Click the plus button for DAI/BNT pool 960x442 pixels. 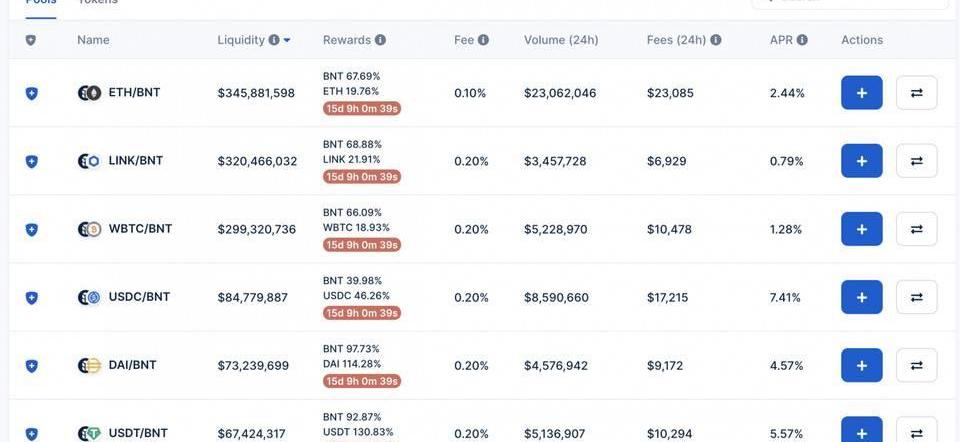(x=861, y=365)
